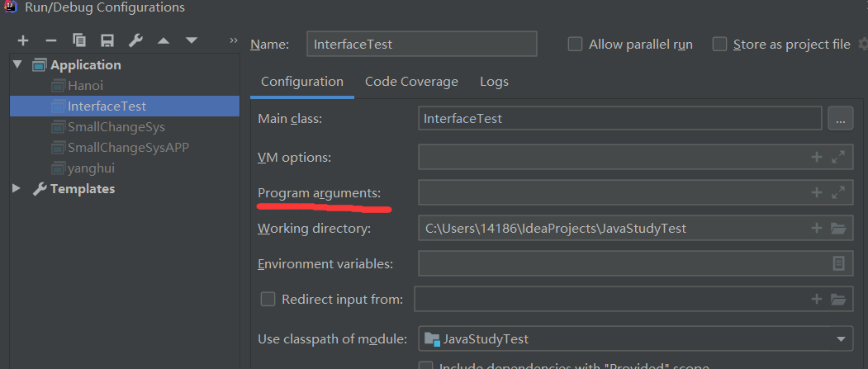Viewport: 868px width, 369px height.
Task: Move configuration down in the list
Action: (192, 40)
